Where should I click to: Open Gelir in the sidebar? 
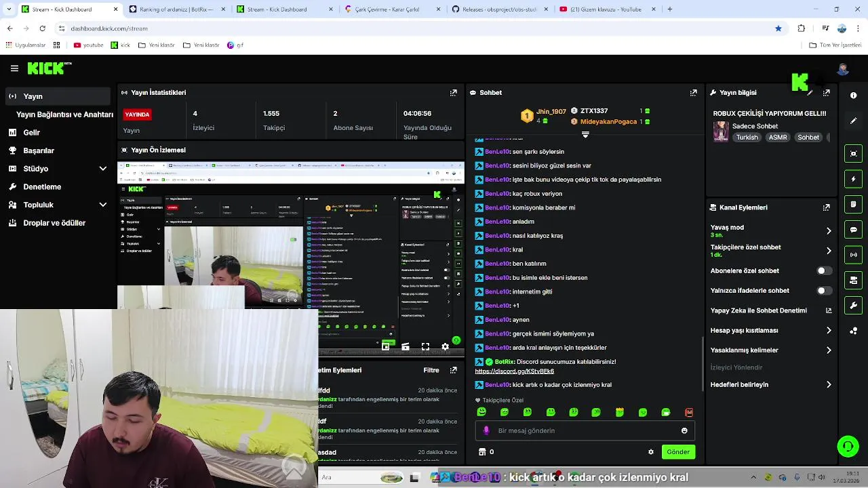[57, 133]
